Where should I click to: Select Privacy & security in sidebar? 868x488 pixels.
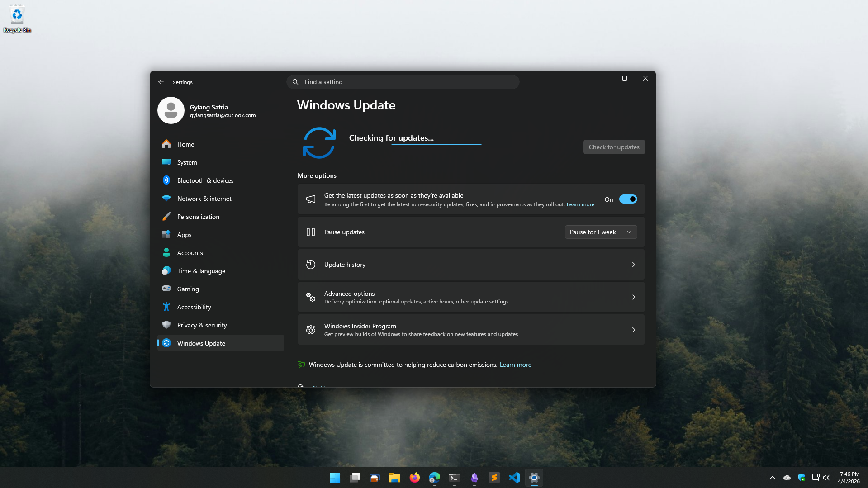tap(202, 325)
